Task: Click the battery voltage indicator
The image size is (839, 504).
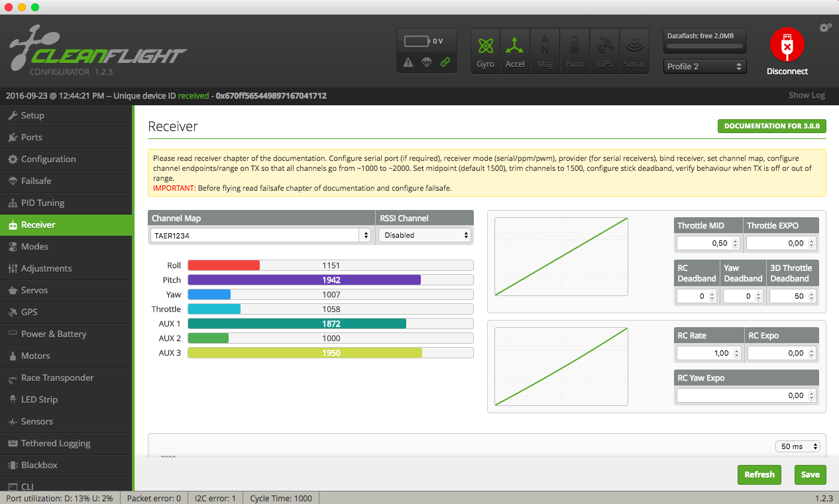Action: 423,41
